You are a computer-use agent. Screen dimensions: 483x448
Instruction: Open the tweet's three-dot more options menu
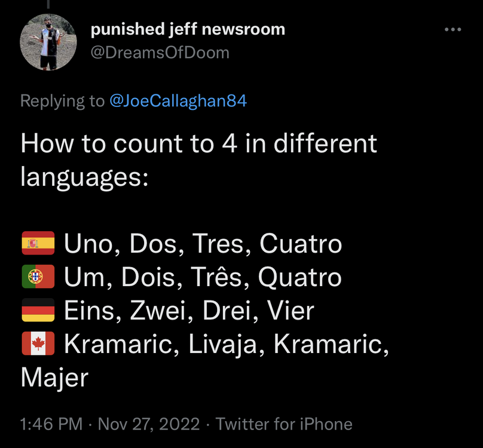pyautogui.click(x=453, y=29)
